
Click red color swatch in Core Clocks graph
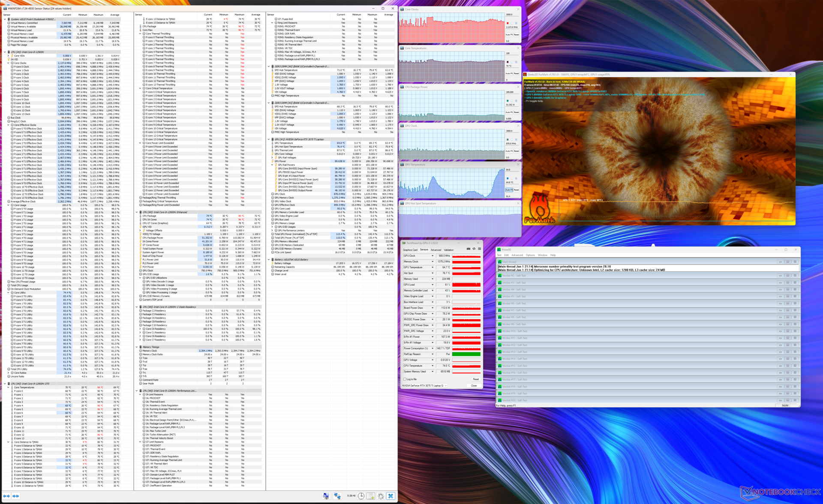508,23
